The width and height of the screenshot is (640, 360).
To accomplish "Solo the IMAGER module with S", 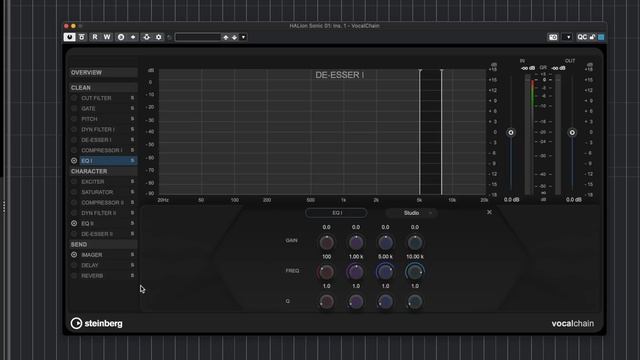I will point(132,255).
